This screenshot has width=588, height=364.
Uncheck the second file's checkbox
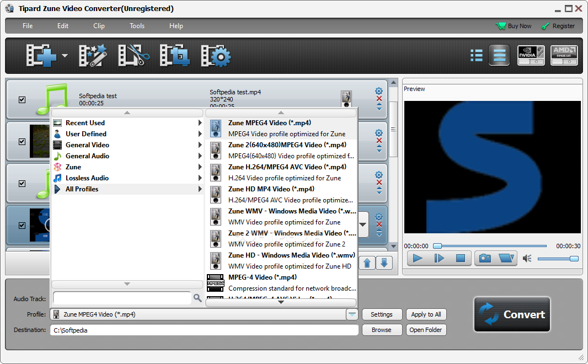coord(22,142)
